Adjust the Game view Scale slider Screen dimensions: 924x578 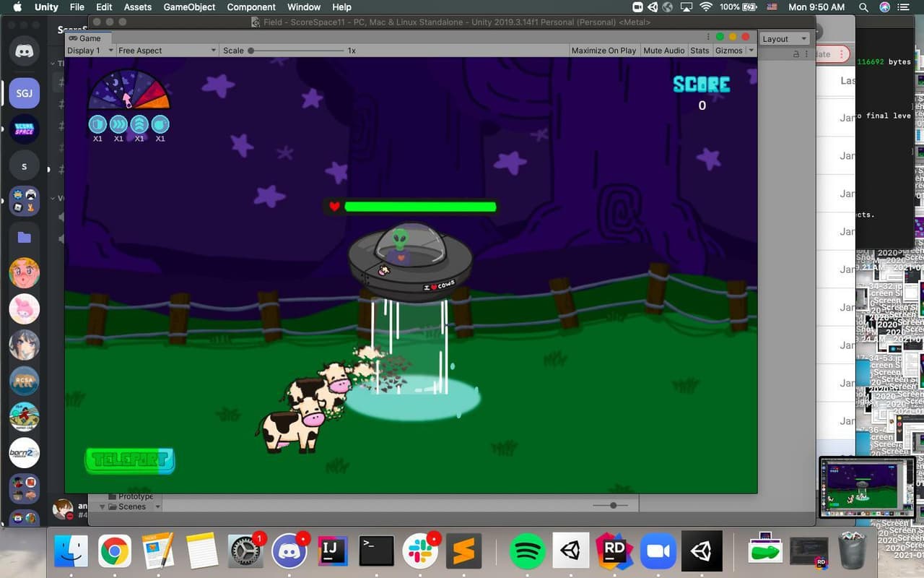(x=296, y=51)
